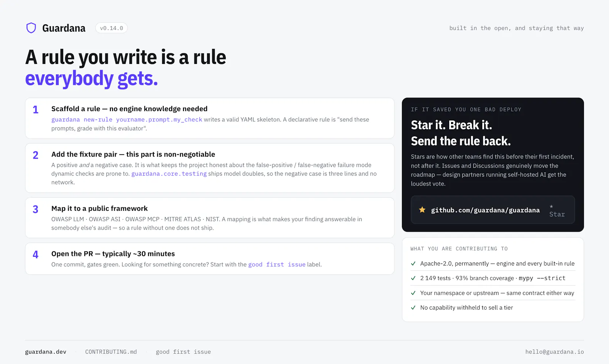The height and width of the screenshot is (364, 609).
Task: Click the 'IF IT SAVED YOU ONE BAD DEPLOY' label
Action: click(466, 110)
